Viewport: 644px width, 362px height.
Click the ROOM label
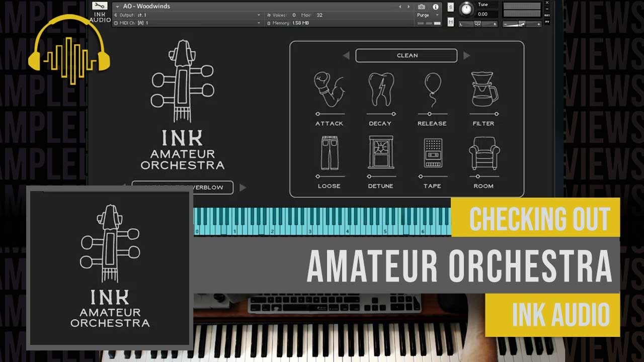(x=484, y=186)
